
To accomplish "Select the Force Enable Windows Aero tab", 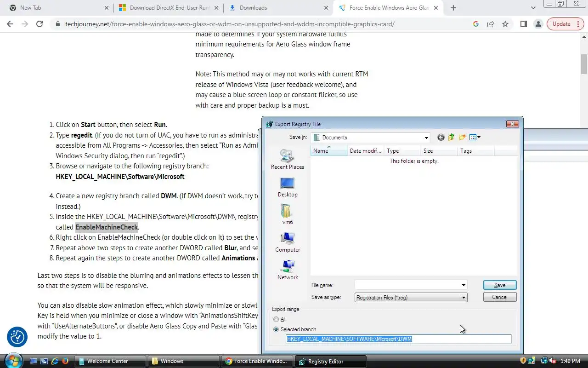I will (x=389, y=8).
